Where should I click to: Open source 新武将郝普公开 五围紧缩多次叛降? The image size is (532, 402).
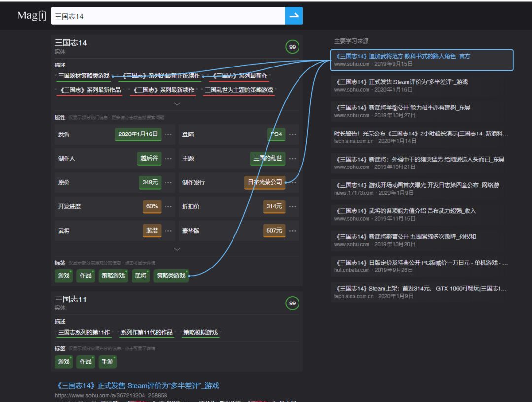click(x=422, y=240)
